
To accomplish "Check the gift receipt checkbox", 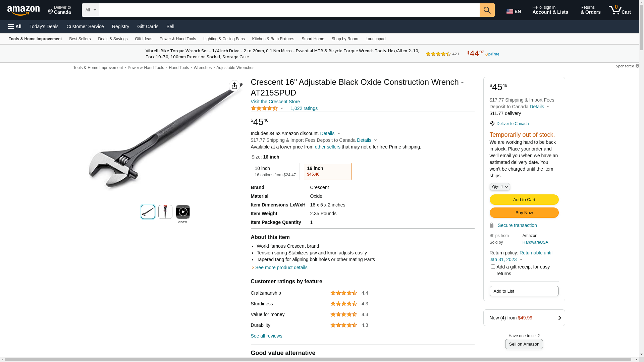I will click(493, 267).
